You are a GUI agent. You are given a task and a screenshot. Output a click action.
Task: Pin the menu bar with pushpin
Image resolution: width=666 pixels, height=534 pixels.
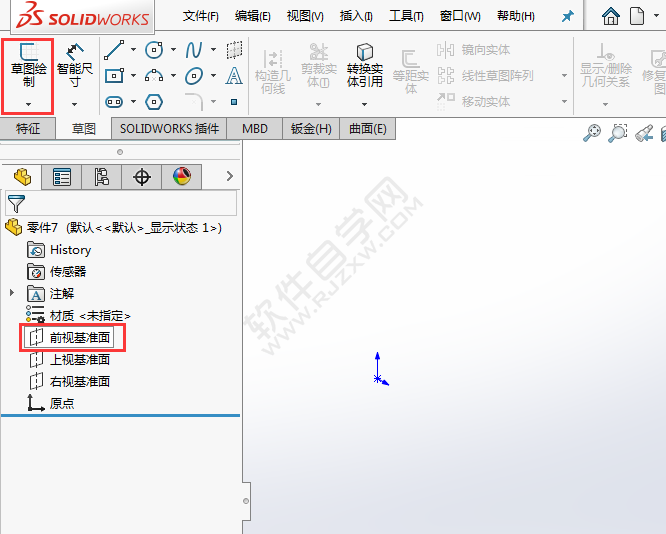567,17
